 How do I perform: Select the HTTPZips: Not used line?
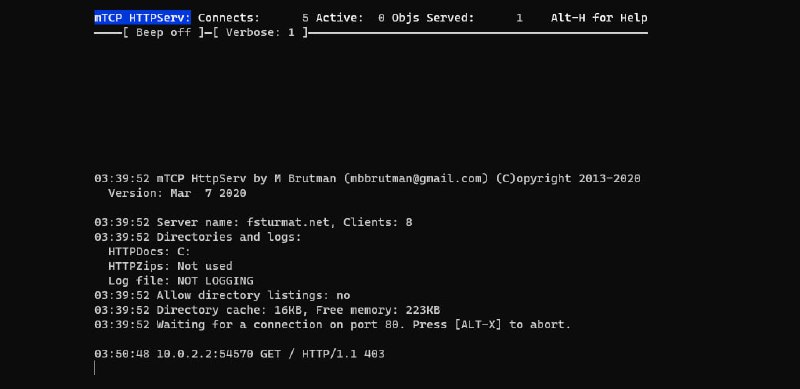170,266
